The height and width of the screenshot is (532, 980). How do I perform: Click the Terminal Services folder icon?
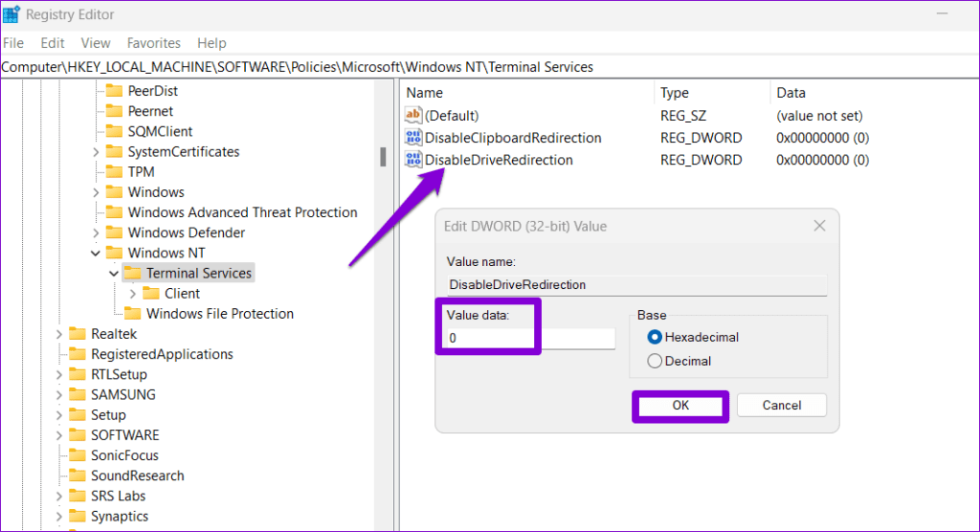(x=132, y=274)
